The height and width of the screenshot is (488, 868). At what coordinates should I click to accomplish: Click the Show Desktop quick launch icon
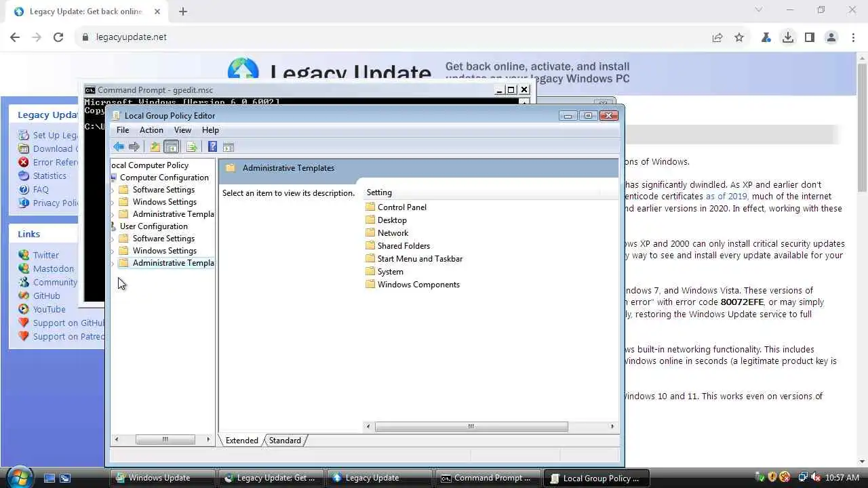(x=50, y=478)
